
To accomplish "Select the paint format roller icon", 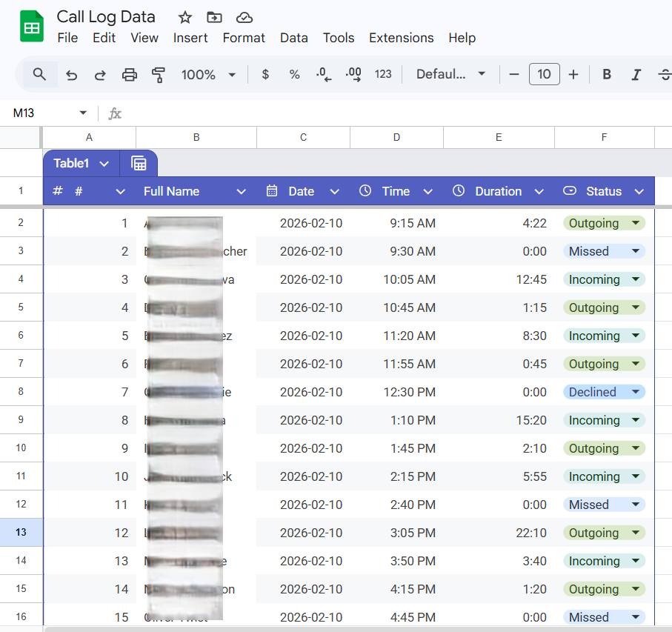I will [158, 75].
